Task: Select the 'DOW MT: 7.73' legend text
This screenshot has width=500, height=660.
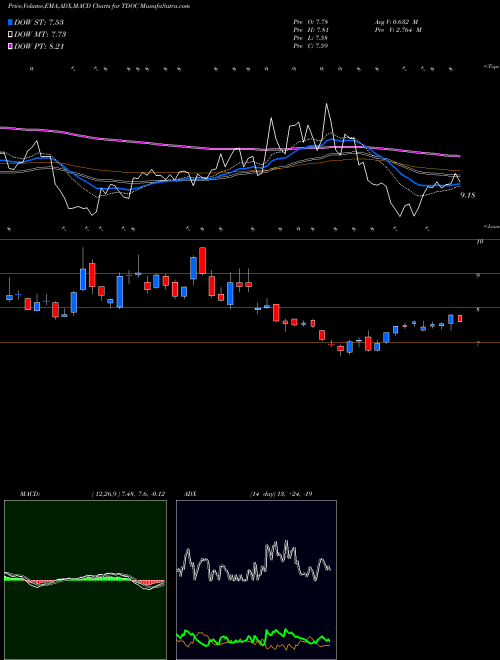Action: pyautogui.click(x=40, y=35)
